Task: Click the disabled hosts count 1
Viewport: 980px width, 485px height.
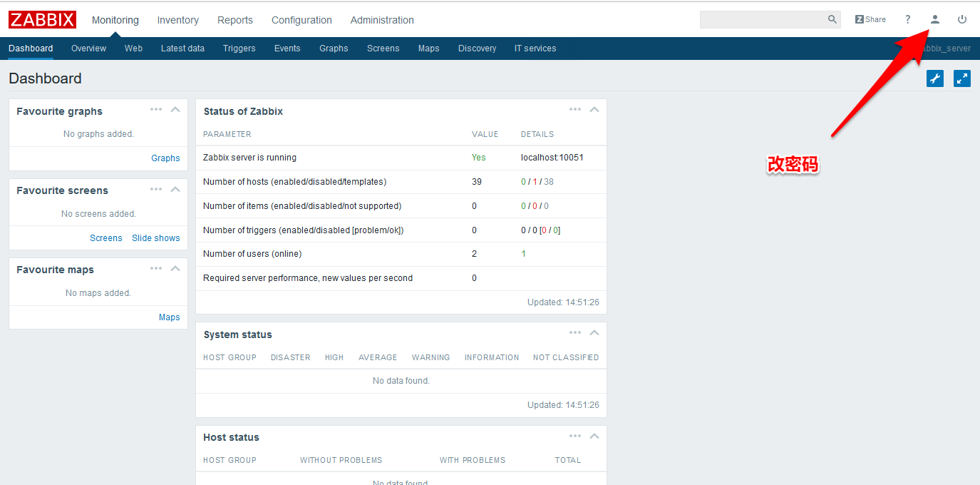Action: point(535,182)
